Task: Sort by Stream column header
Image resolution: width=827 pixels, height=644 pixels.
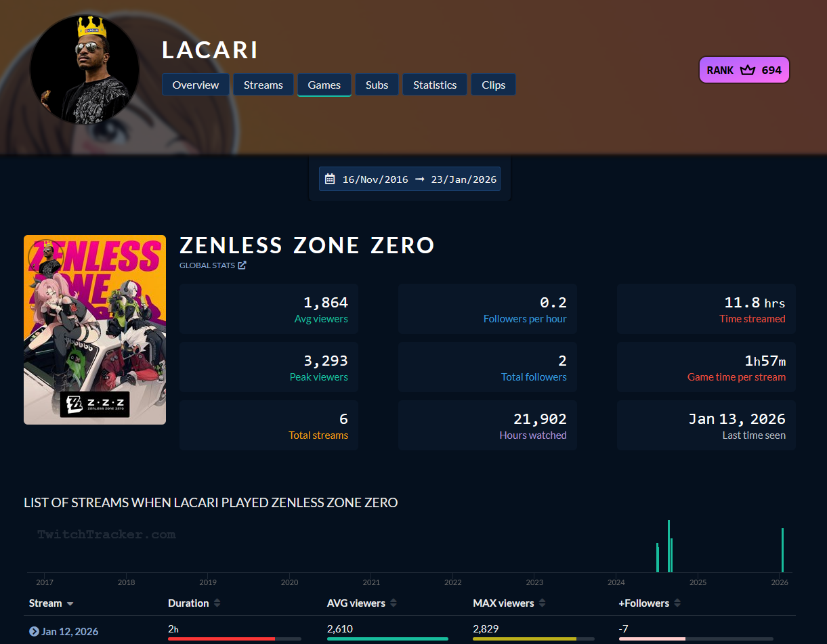Action: [x=51, y=603]
